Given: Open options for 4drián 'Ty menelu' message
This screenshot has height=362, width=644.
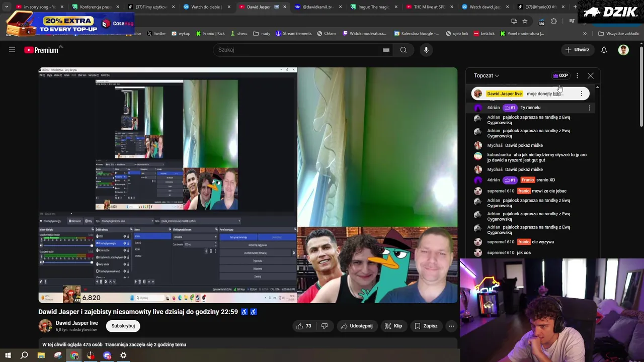Looking at the screenshot, I should point(590,108).
